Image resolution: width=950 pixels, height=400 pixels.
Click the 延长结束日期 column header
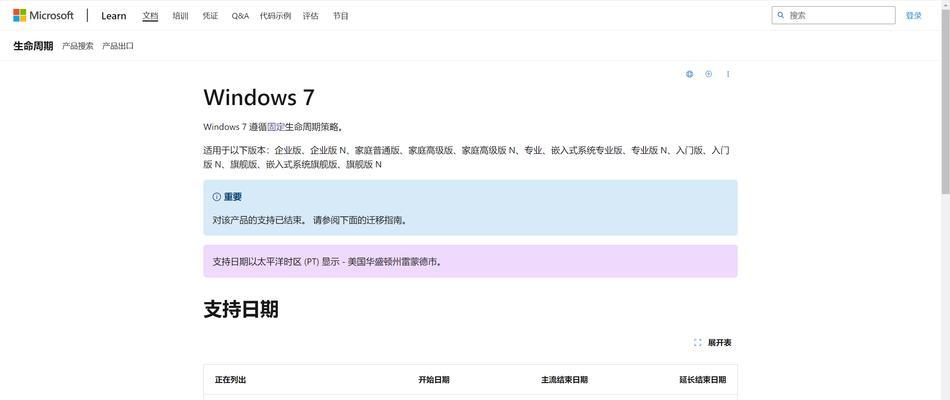tap(702, 380)
